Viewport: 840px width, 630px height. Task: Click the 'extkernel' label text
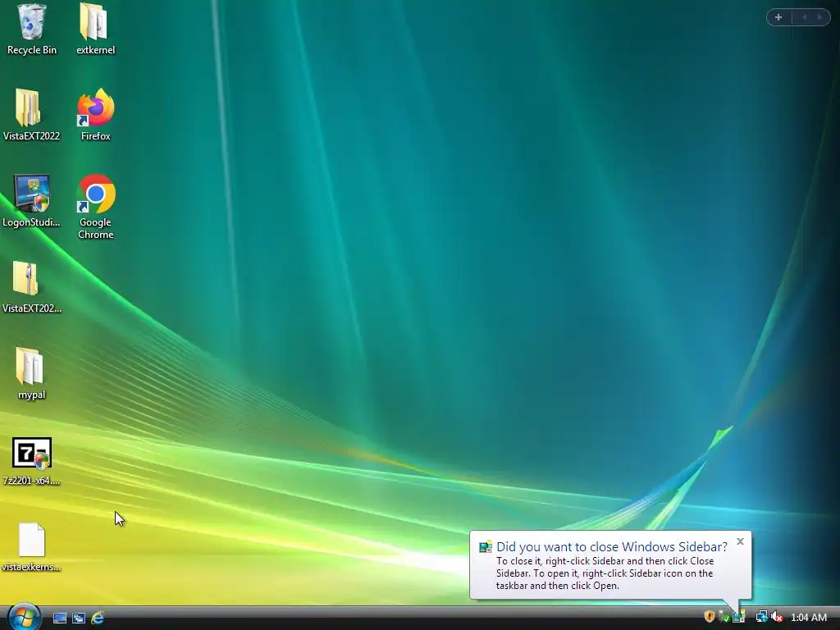(95, 50)
